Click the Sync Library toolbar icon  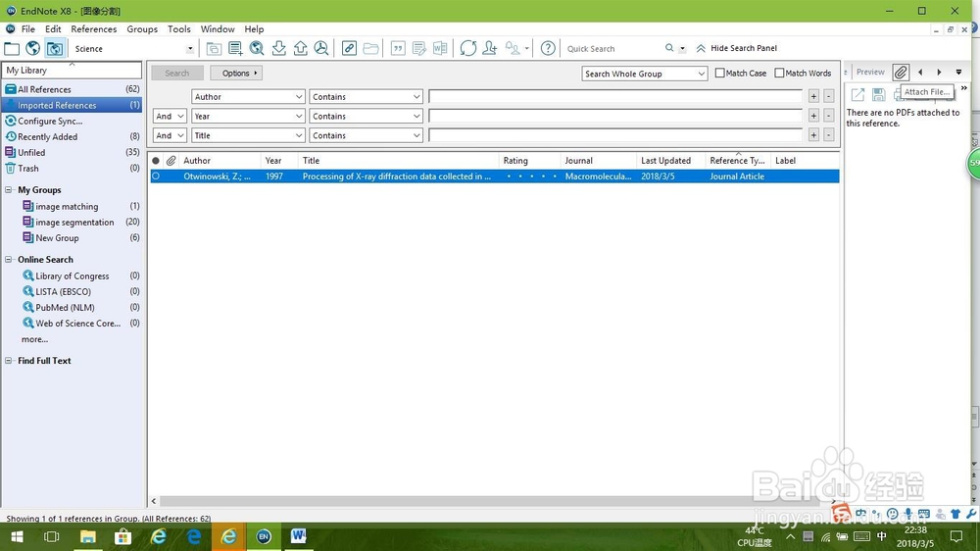click(468, 48)
